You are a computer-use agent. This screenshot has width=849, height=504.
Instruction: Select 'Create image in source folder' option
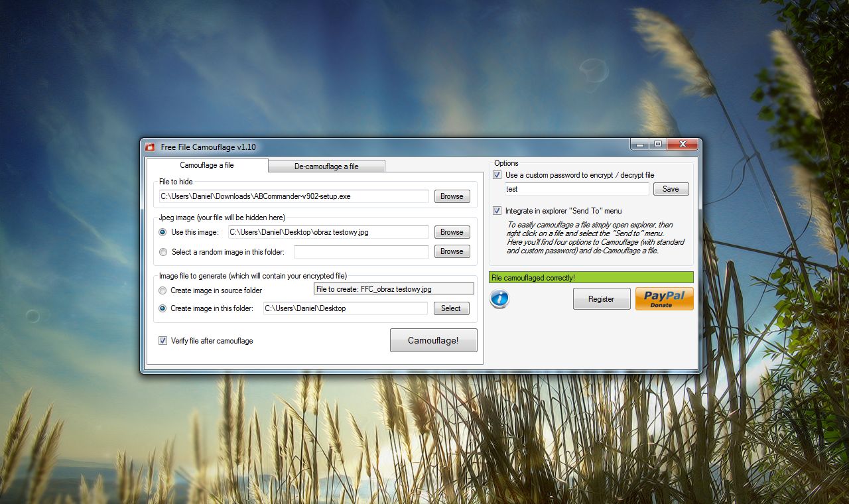pos(163,290)
